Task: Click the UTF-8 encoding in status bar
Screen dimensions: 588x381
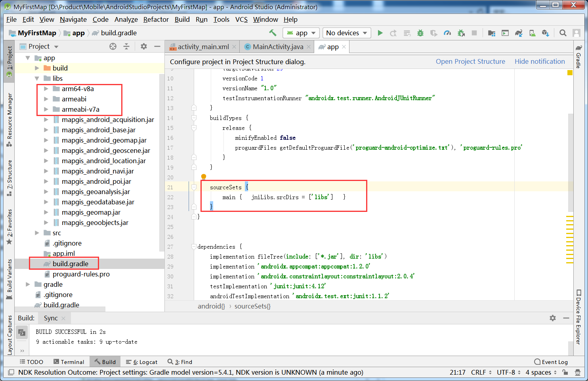Action: coord(509,372)
